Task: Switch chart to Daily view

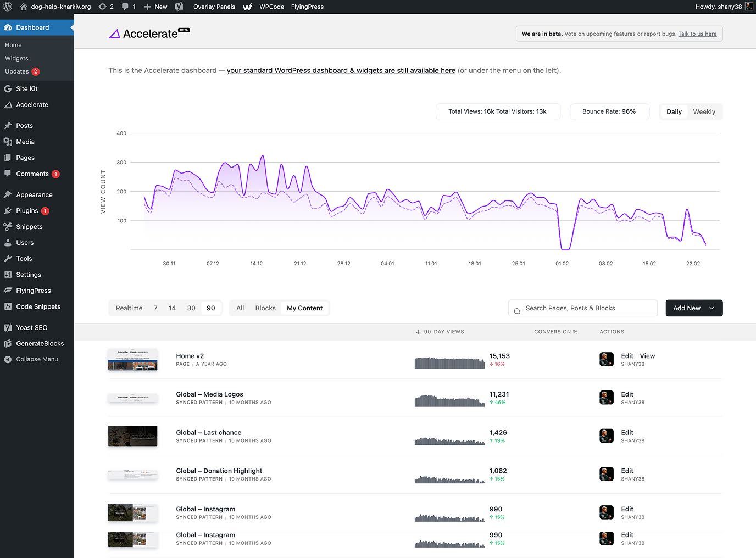Action: [674, 111]
